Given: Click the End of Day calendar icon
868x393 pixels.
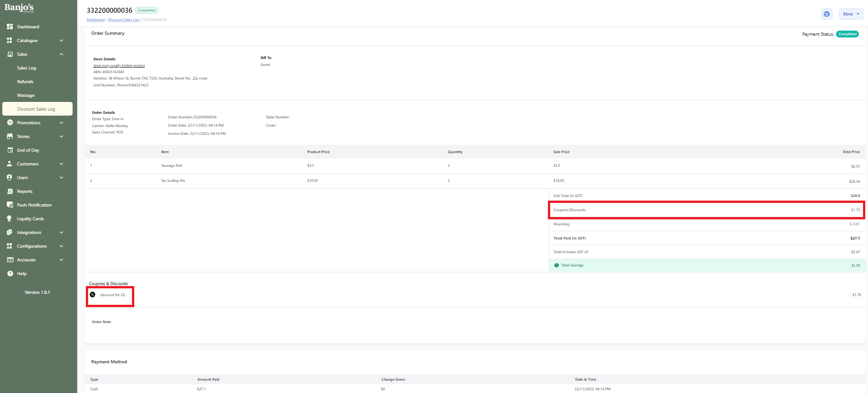Looking at the screenshot, I should coord(10,150).
